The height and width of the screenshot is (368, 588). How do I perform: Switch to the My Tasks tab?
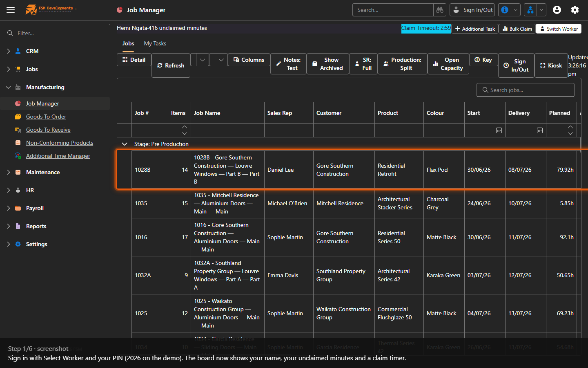[x=155, y=43]
